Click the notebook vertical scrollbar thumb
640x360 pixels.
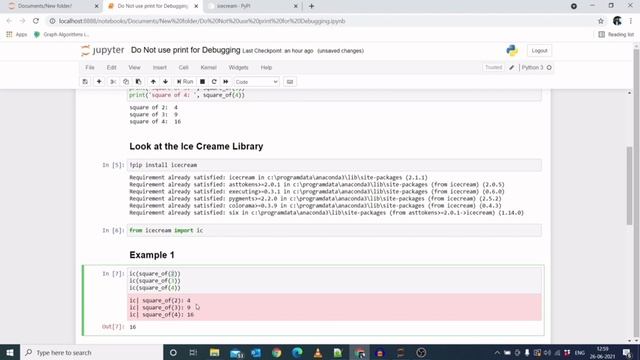pyautogui.click(x=629, y=185)
